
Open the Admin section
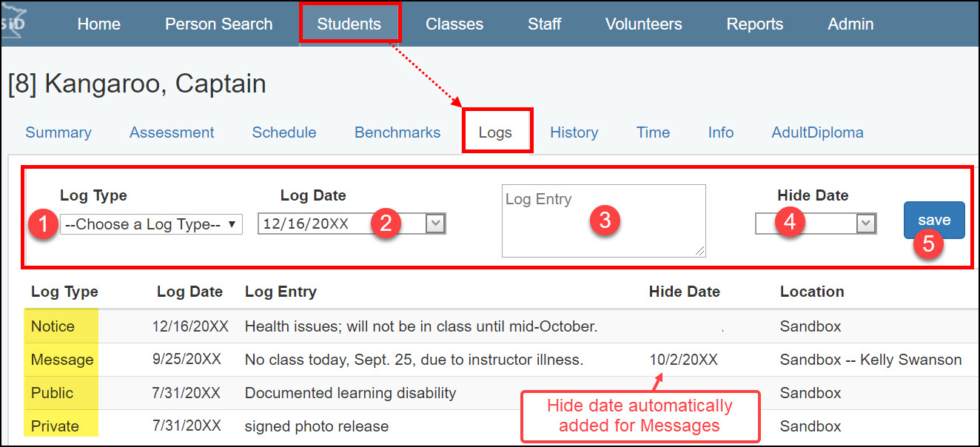point(850,24)
